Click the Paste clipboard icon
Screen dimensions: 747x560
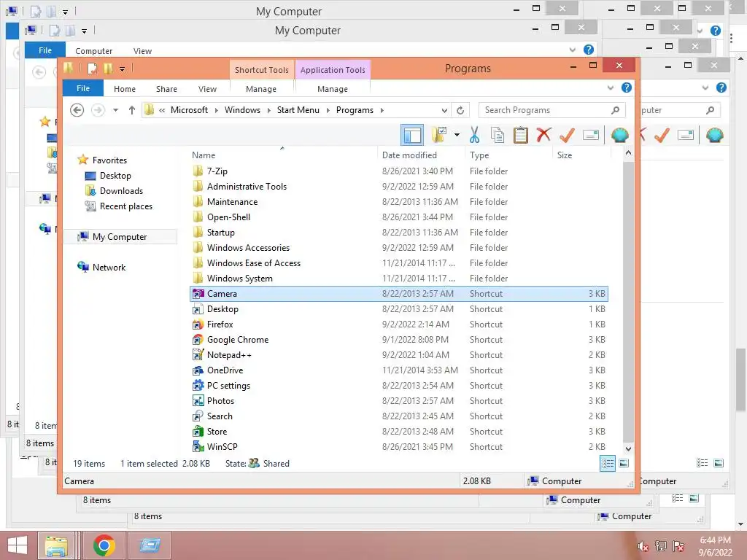point(521,135)
